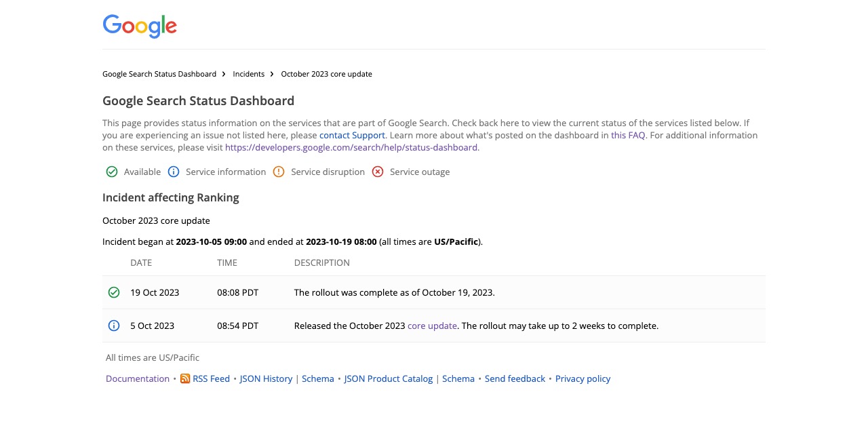The width and height of the screenshot is (868, 432).
Task: Click incident title October 2023 core update
Action: [x=156, y=220]
